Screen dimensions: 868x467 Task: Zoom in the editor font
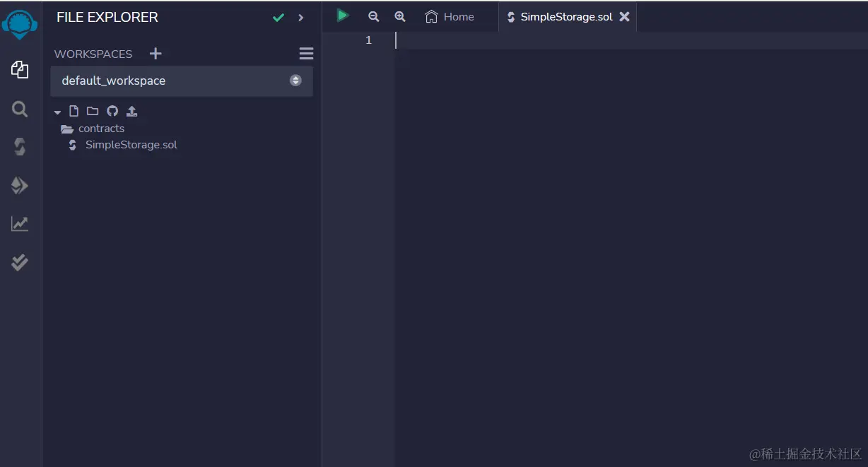(x=400, y=16)
